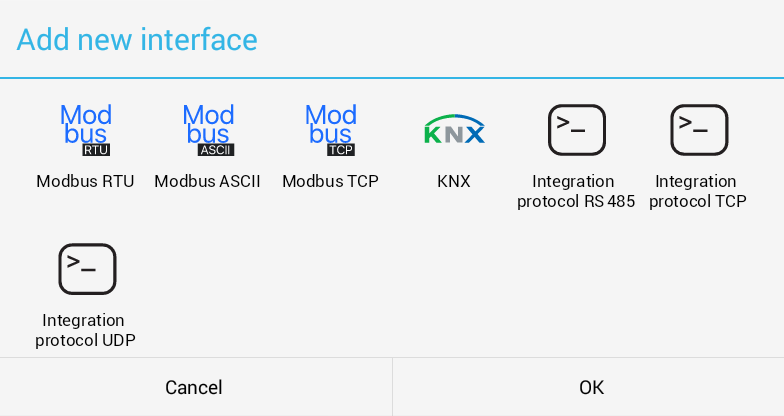This screenshot has width=784, height=416.
Task: Choose the "Modbus TCP" text label
Action: [x=331, y=181]
